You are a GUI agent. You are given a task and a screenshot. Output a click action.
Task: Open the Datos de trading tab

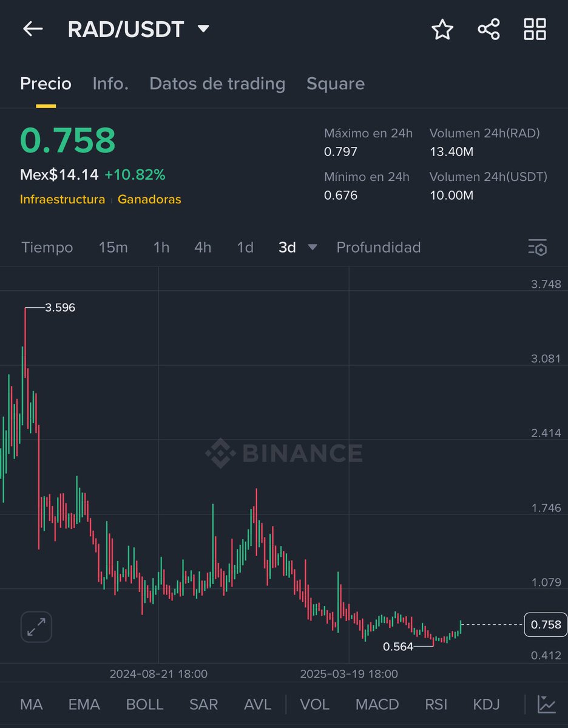pos(217,84)
